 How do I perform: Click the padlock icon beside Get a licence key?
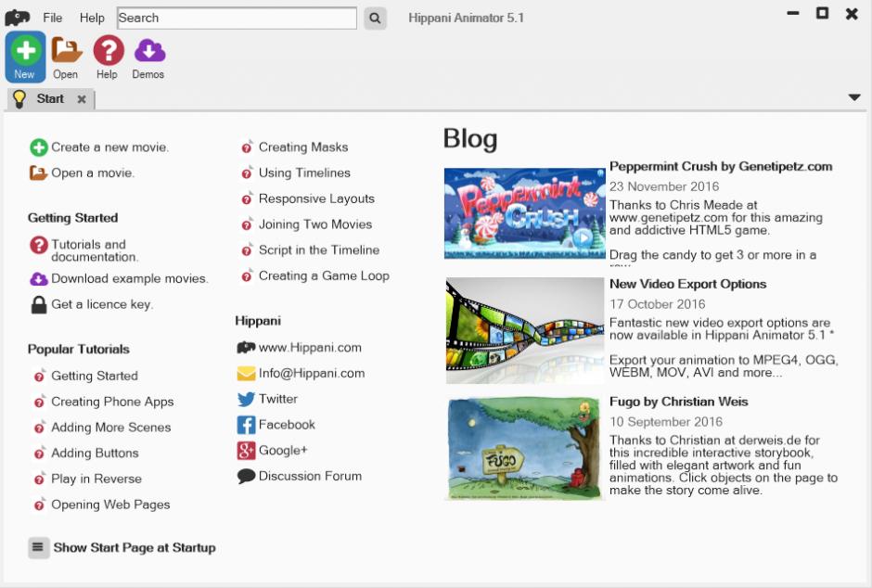(x=38, y=304)
